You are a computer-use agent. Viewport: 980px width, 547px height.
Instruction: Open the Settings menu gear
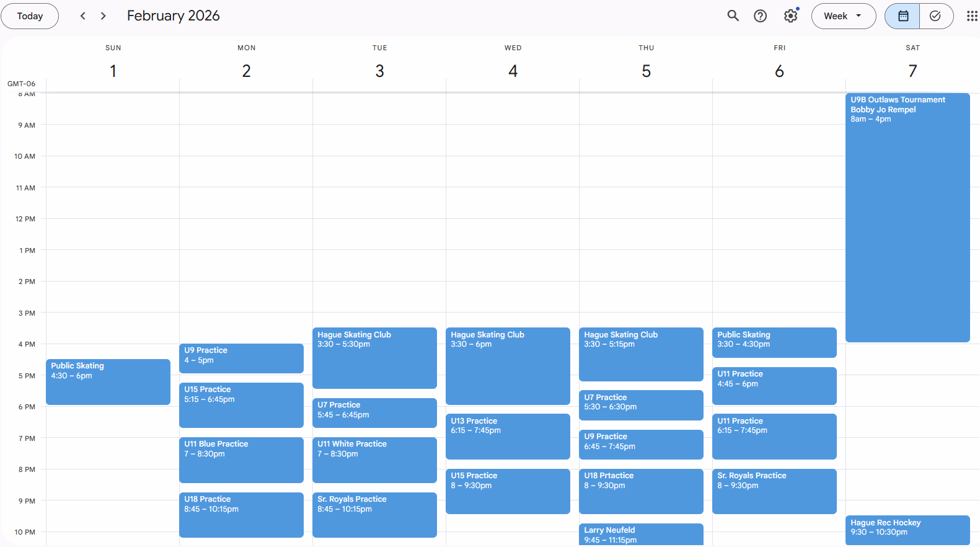(790, 16)
